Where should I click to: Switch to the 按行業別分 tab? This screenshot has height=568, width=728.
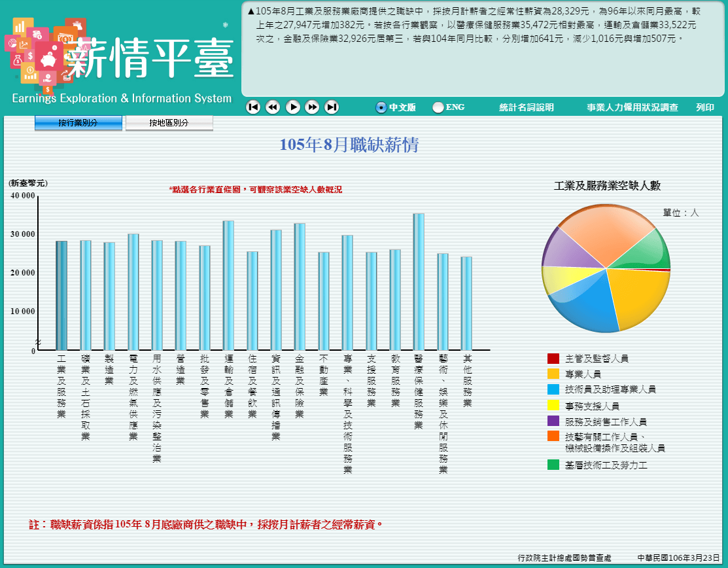coord(78,122)
